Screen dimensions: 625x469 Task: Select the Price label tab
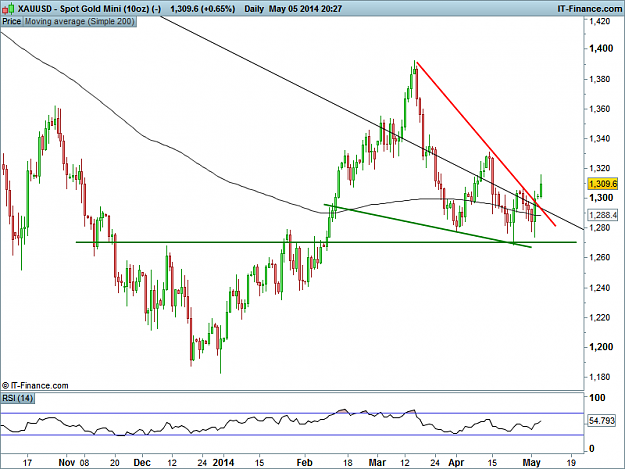click(x=11, y=22)
